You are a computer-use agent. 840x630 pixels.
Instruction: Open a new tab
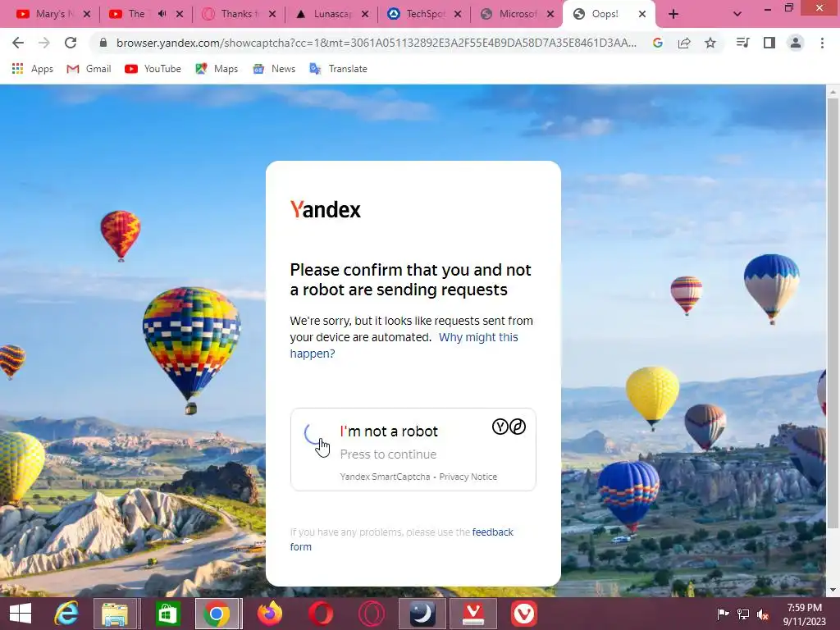[673, 15]
